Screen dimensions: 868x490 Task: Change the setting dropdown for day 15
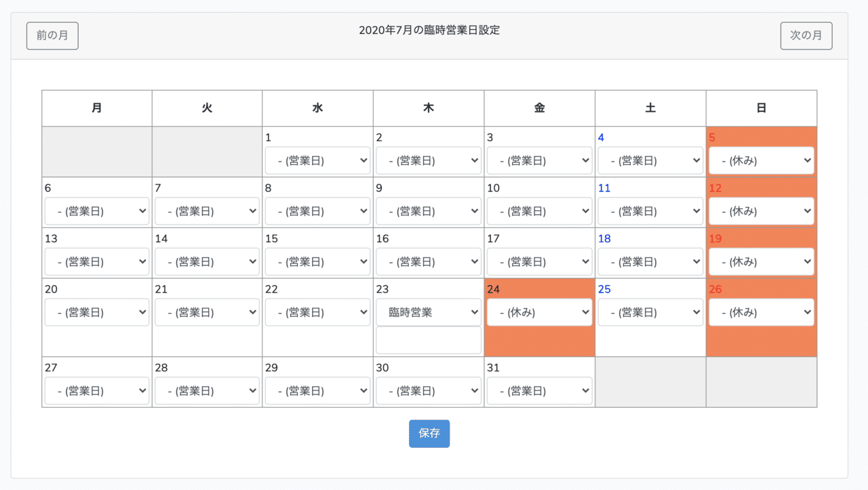coord(317,262)
